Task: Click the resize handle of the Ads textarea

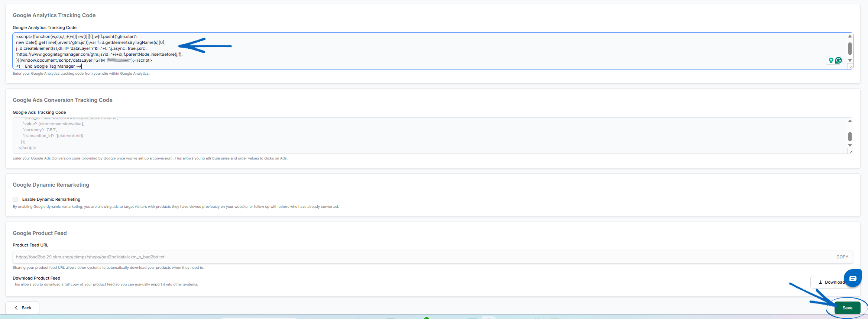Action: 850,151
